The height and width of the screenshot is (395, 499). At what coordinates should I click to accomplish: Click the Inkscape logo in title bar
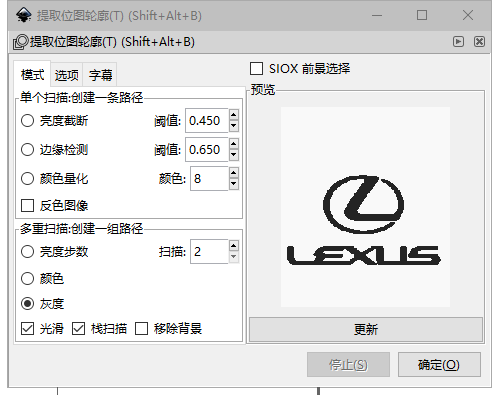(x=23, y=15)
